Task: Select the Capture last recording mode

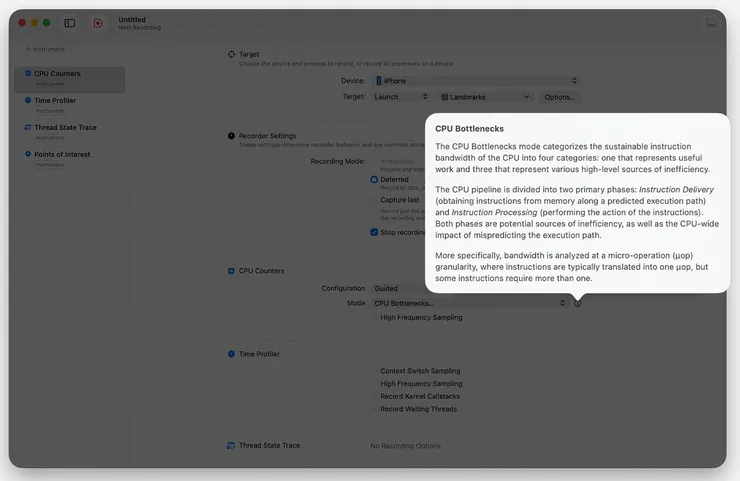Action: point(400,200)
